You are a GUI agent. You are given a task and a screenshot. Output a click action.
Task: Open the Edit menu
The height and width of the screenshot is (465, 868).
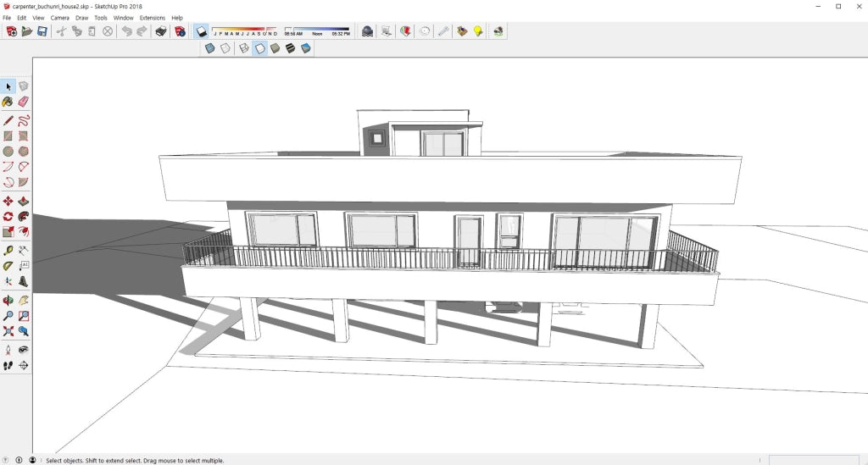tap(21, 18)
